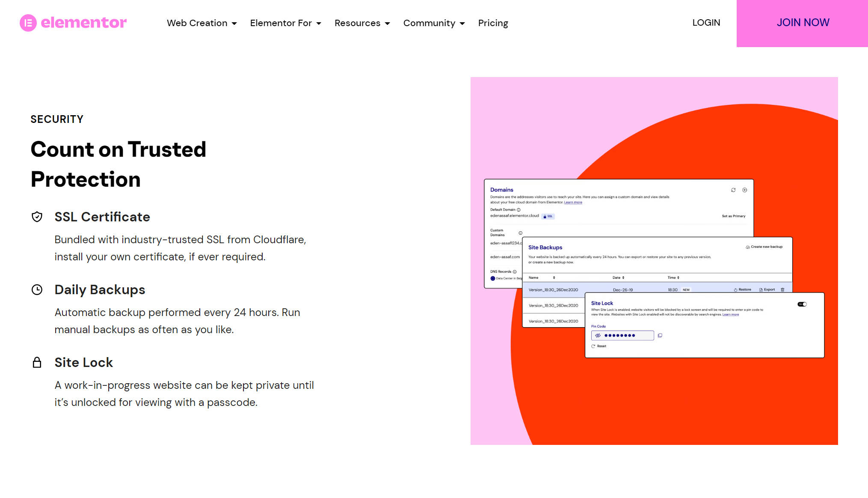Open the Community menu
868x498 pixels.
434,23
